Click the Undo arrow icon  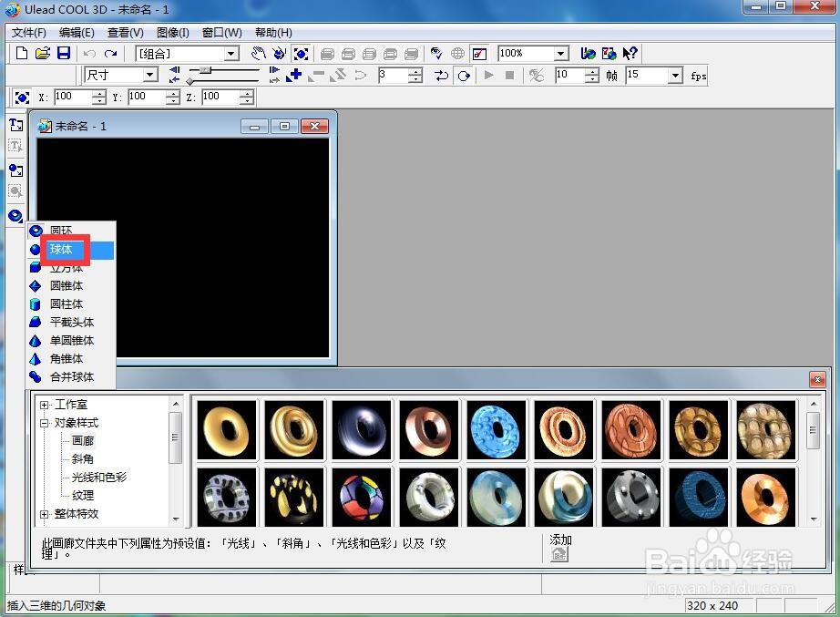pyautogui.click(x=89, y=54)
